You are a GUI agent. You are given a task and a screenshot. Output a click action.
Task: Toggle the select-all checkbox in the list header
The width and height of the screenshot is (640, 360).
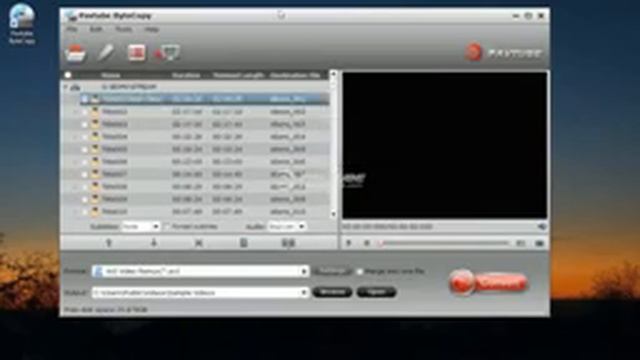tap(68, 75)
